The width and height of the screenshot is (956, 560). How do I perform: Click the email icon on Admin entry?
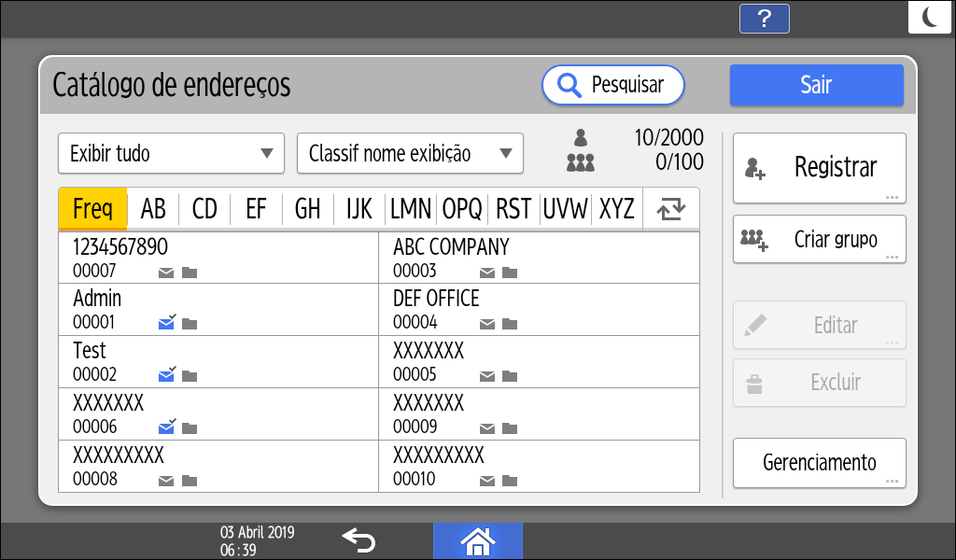[x=166, y=324]
